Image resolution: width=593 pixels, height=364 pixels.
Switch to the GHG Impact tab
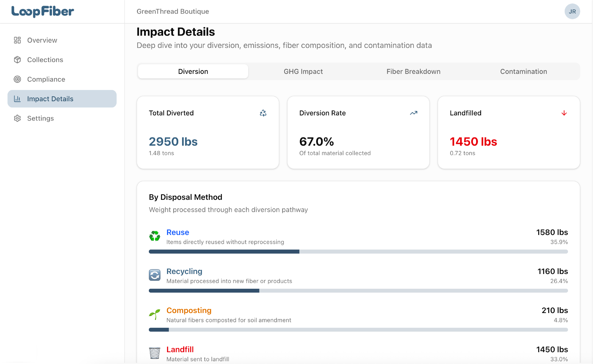303,71
